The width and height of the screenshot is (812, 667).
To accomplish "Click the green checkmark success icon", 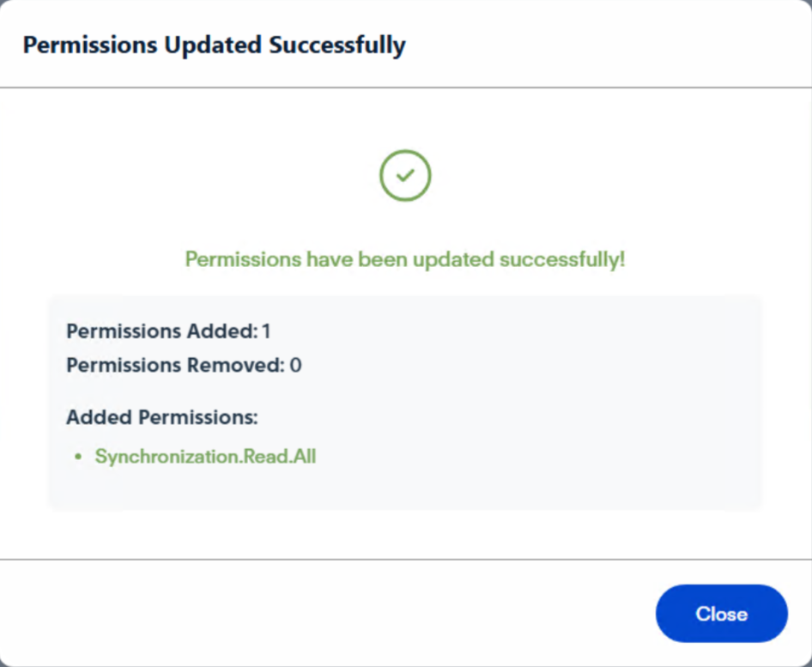I will pos(405,175).
